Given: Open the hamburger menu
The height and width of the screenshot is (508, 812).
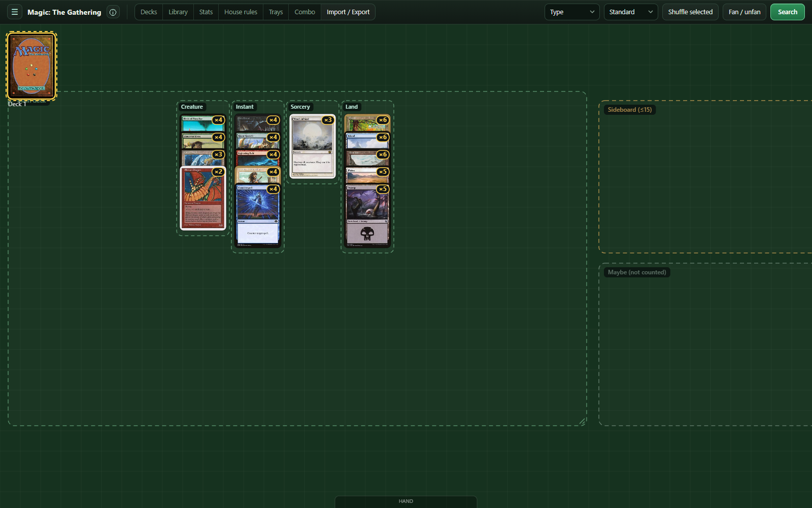Looking at the screenshot, I should coord(15,12).
